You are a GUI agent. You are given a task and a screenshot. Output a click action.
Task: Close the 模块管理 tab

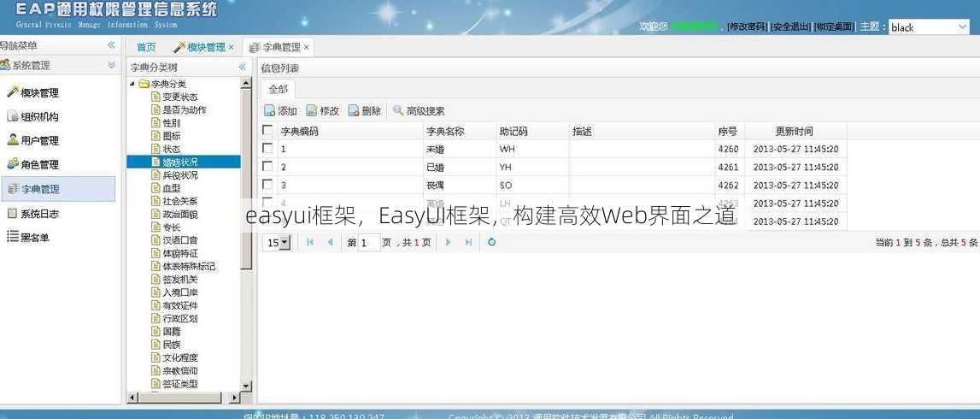click(232, 47)
